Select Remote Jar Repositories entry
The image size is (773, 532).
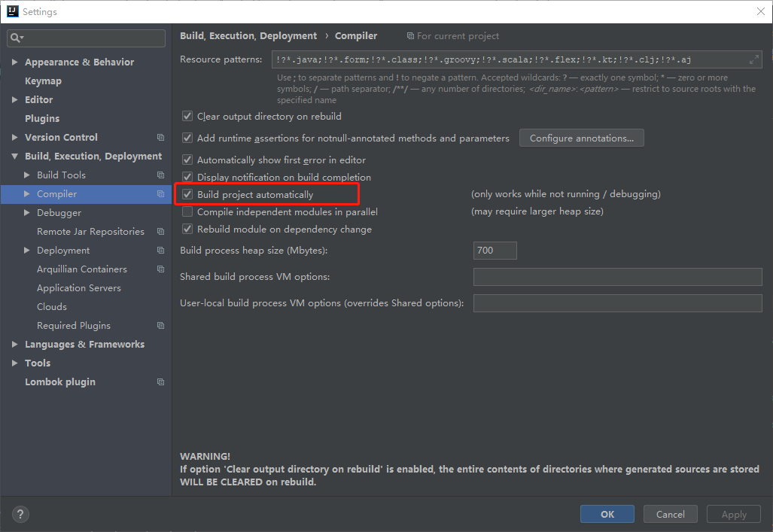point(91,231)
